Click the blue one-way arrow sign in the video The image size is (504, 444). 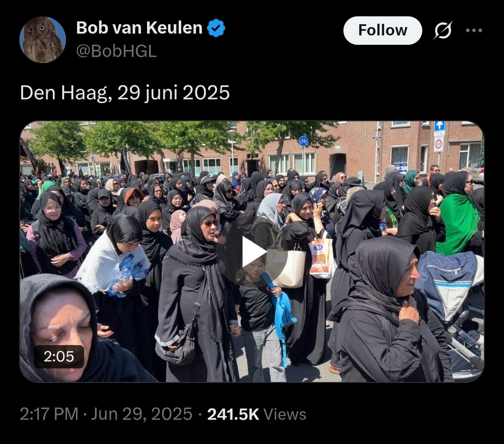(440, 126)
